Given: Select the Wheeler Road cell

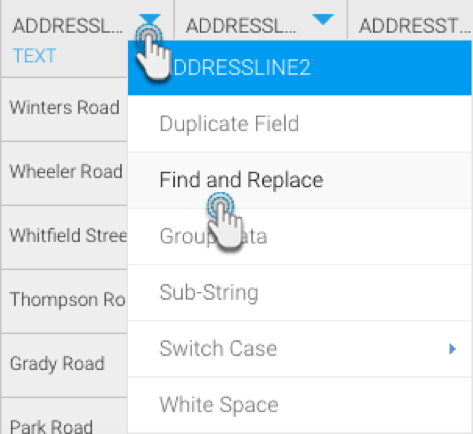Looking at the screenshot, I should (x=64, y=173).
